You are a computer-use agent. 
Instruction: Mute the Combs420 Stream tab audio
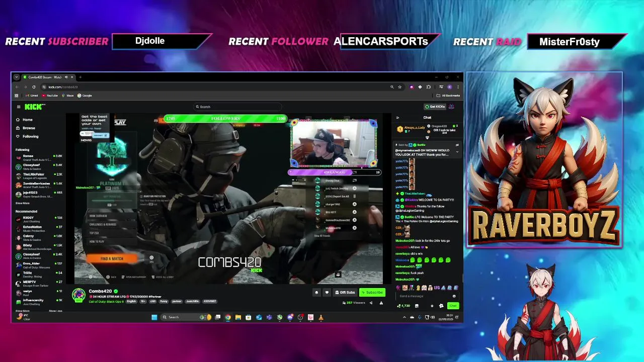[x=66, y=77]
